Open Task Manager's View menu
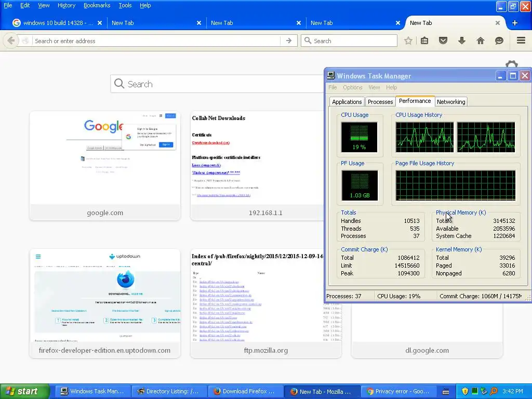This screenshot has width=532, height=399. point(374,87)
